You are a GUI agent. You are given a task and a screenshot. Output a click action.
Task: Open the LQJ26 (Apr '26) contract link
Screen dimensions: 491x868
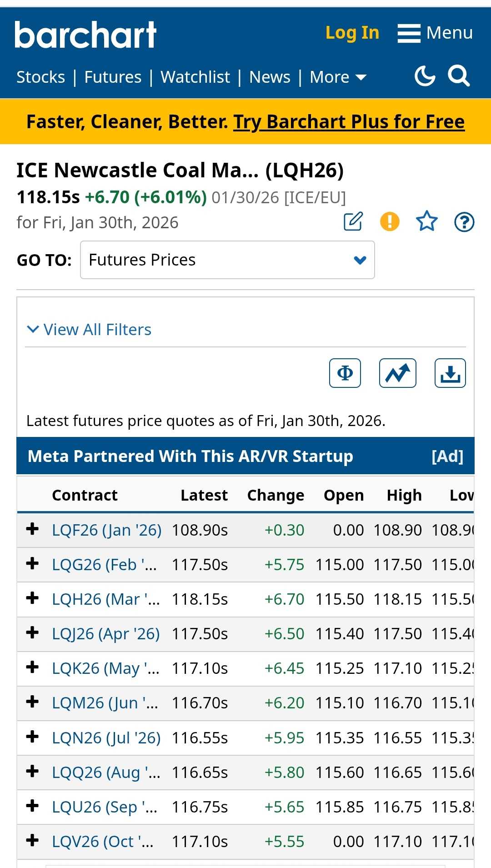[106, 634]
